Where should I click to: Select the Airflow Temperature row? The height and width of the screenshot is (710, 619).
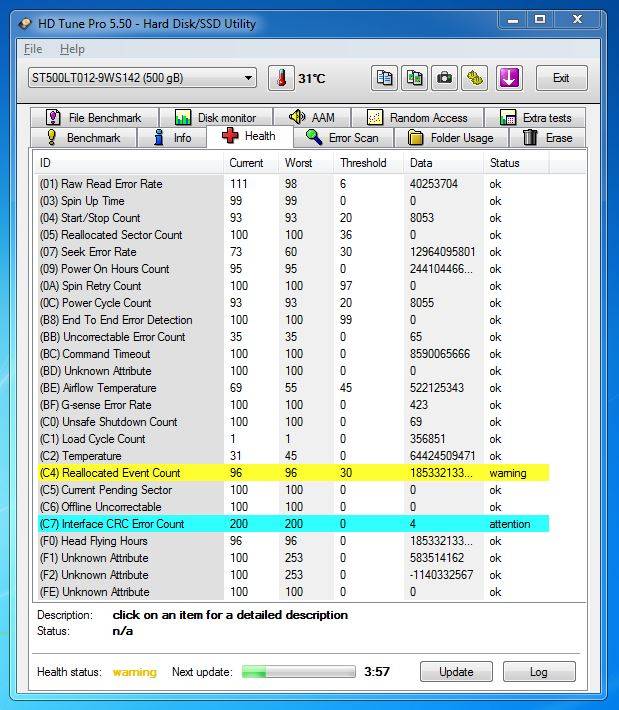click(x=293, y=388)
